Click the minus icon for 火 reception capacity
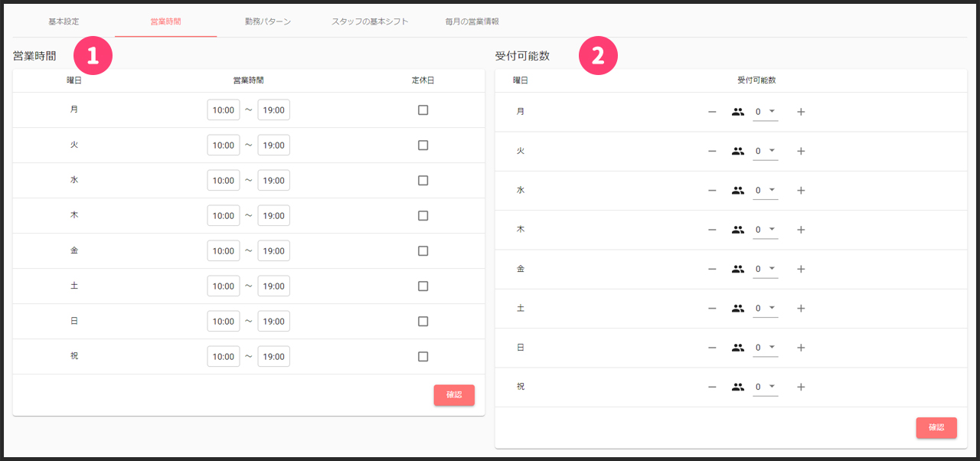The height and width of the screenshot is (461, 980). tap(712, 152)
